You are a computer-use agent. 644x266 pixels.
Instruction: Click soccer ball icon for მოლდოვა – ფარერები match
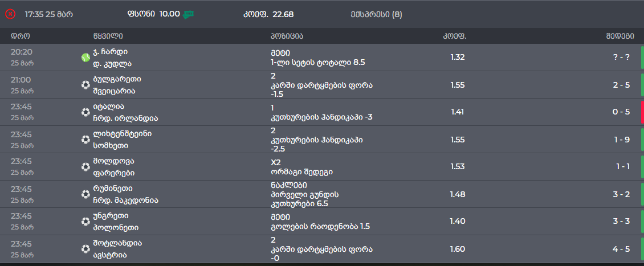[85, 166]
